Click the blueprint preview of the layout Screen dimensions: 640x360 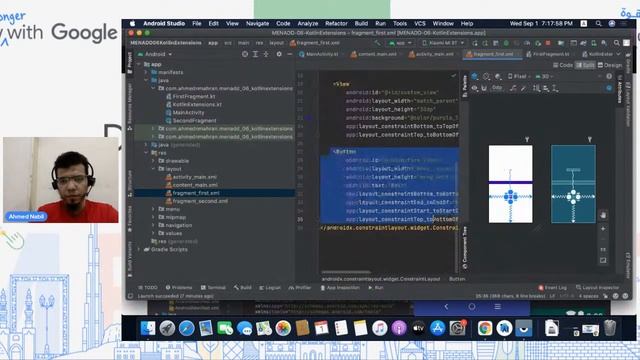[573, 184]
